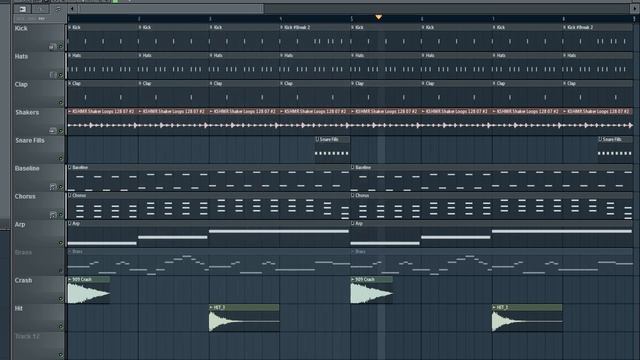Select the second Baseline pattern clip
640x360 pixels.
click(492, 178)
